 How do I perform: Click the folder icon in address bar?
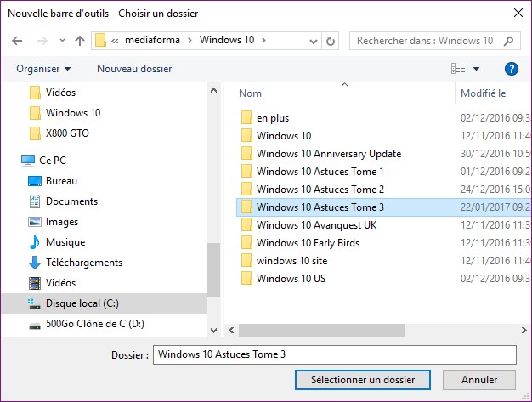click(x=100, y=40)
